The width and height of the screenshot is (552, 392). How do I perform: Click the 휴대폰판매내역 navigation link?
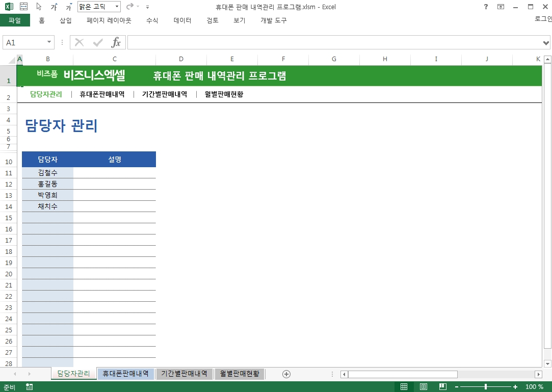[102, 94]
